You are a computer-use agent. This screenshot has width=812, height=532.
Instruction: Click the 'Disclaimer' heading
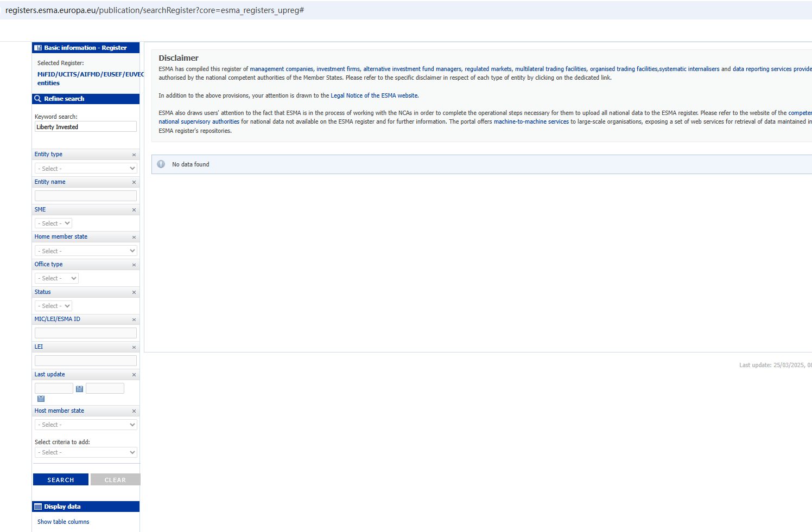(179, 58)
